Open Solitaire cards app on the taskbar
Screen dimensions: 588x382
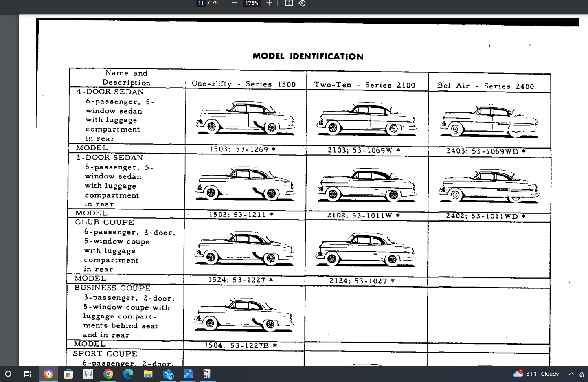pyautogui.click(x=207, y=374)
